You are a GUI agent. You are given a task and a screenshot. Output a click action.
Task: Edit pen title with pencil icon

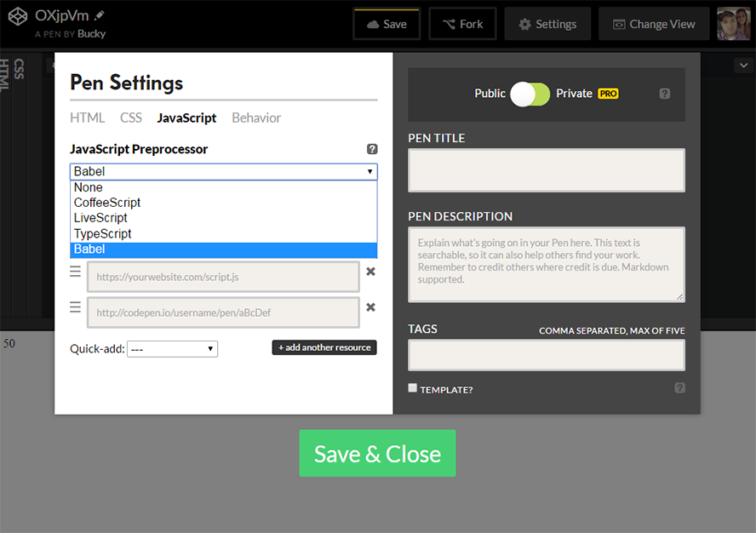[x=100, y=15]
